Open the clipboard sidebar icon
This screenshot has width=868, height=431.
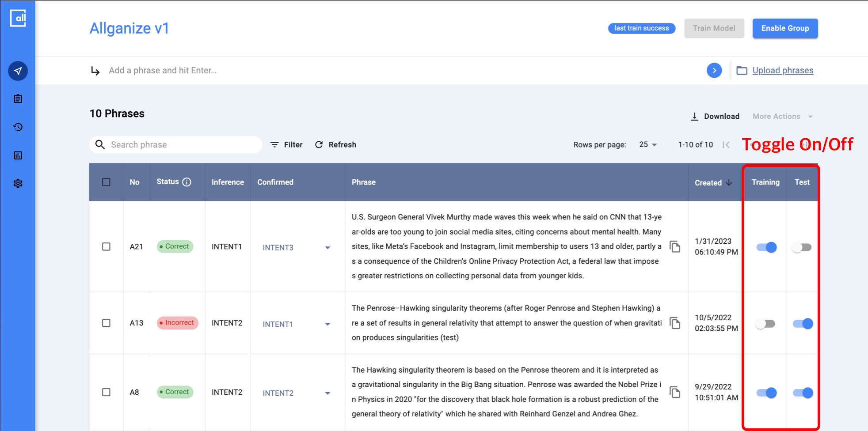[x=18, y=99]
